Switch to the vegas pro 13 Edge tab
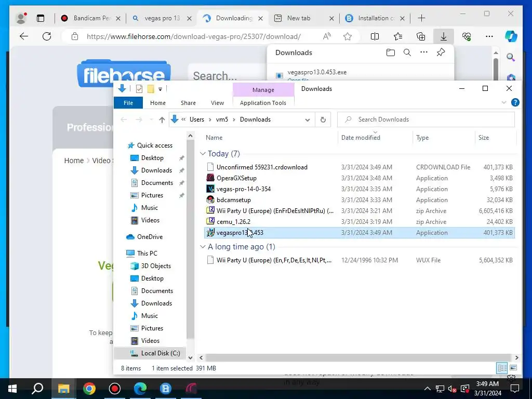The image size is (532, 399). coord(162,18)
